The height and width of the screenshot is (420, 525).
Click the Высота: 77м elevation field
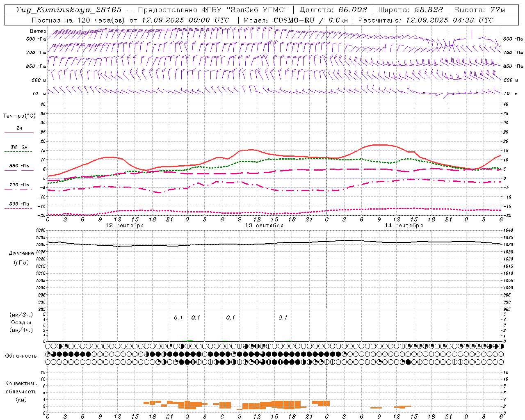pos(479,10)
